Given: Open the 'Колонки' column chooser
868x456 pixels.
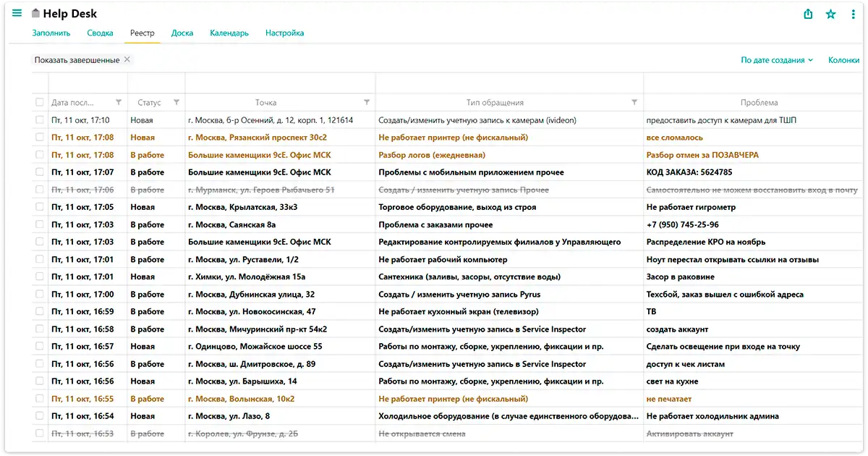Looking at the screenshot, I should coord(843,60).
